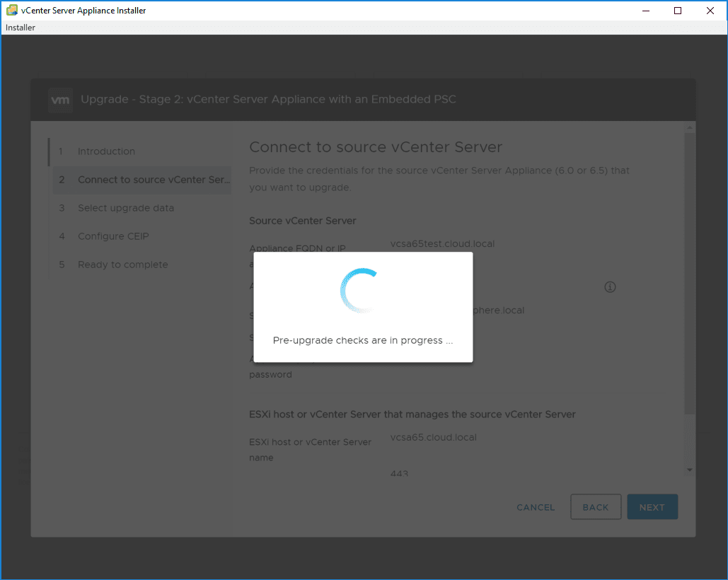This screenshot has width=728, height=580.
Task: Click the vcsa65.cloud.local host name field
Action: (433, 437)
